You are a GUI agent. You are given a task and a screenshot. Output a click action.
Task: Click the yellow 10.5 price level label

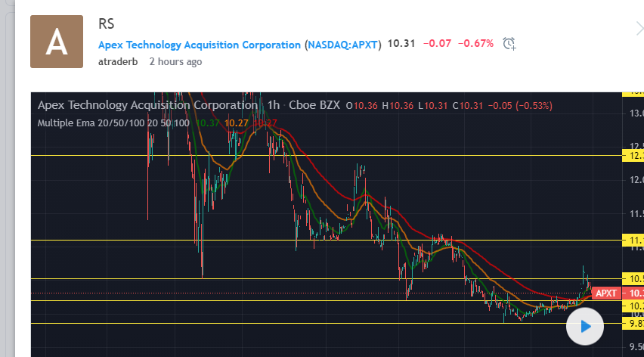tap(632, 278)
